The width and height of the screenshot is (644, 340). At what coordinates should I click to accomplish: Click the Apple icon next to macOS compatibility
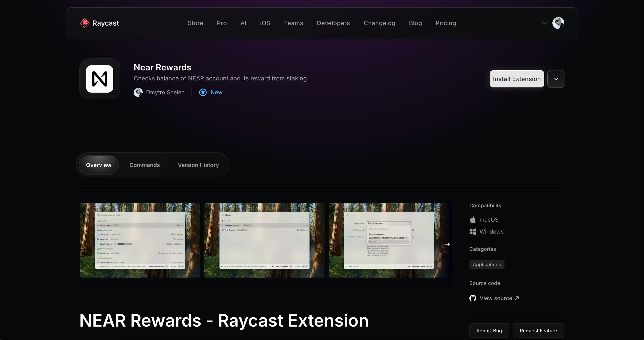tap(473, 219)
